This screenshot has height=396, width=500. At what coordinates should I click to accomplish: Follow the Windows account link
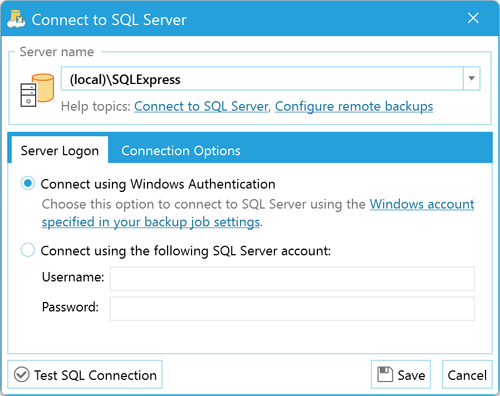pyautogui.click(x=422, y=204)
